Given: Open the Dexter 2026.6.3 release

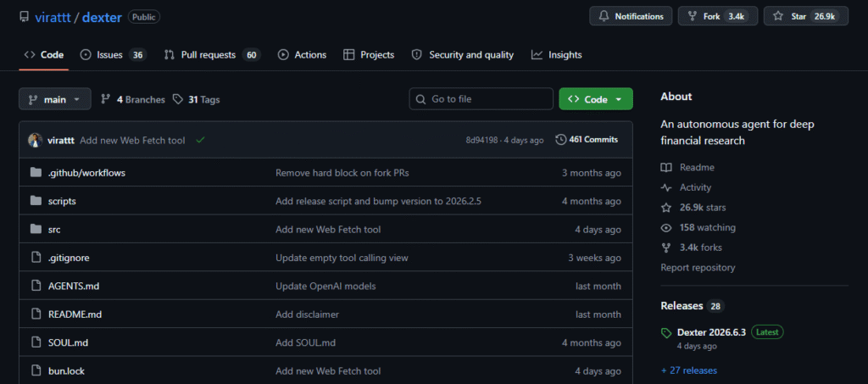Looking at the screenshot, I should 711,332.
